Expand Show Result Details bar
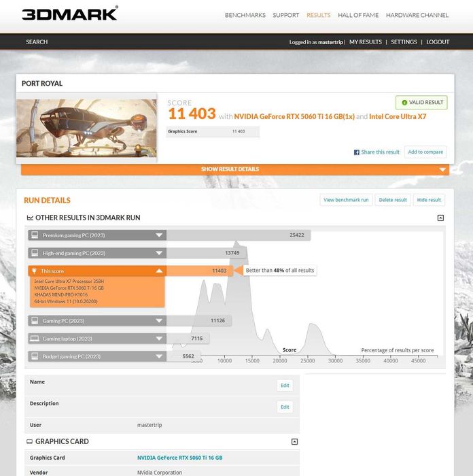 point(235,169)
